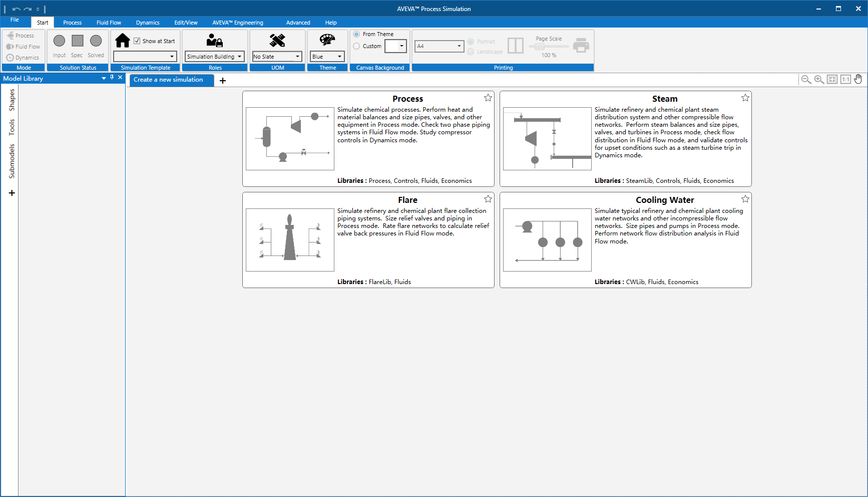This screenshot has width=868, height=497.
Task: Pin the Model Library panel
Action: point(112,78)
